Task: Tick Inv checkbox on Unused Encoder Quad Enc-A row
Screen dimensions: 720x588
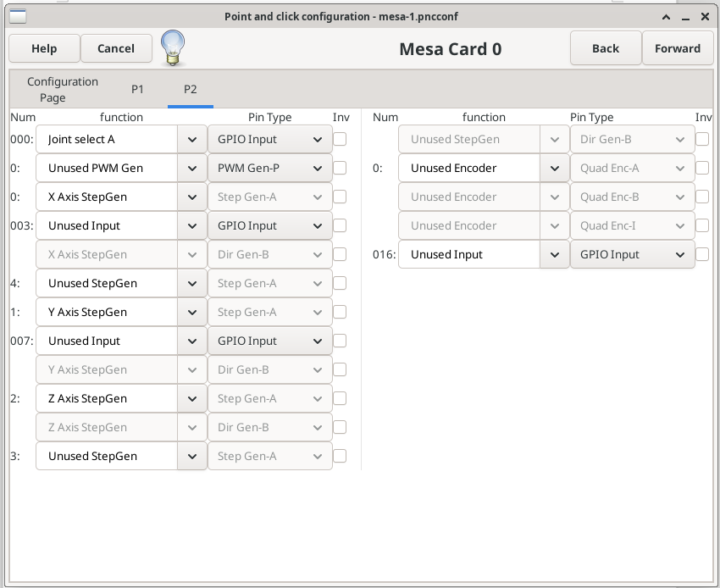Action: pos(702,168)
